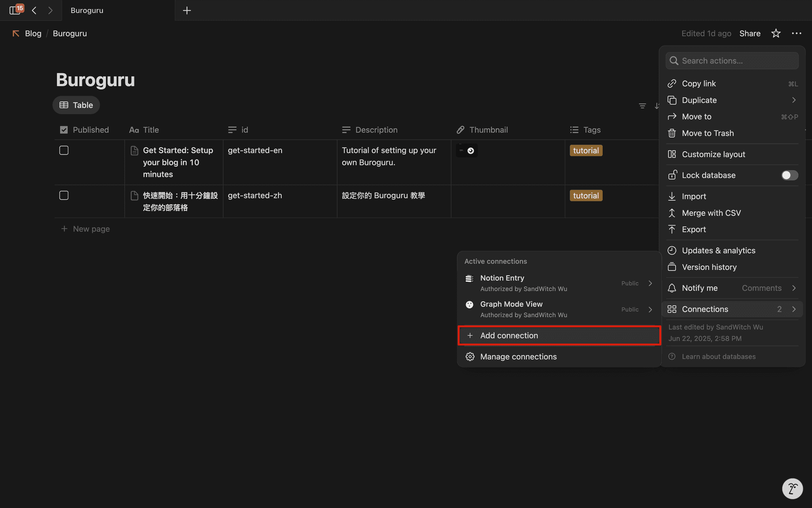
Task: Click the Search actions field
Action: (732, 61)
